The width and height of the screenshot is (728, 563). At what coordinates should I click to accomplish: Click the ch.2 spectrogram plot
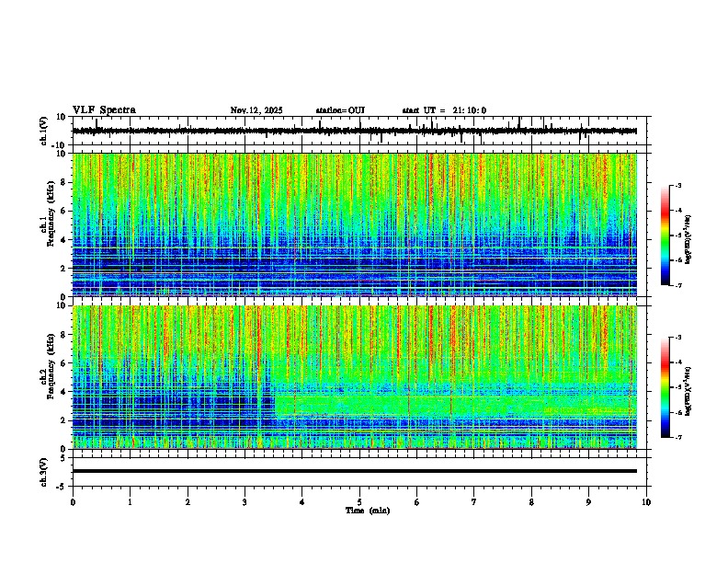(x=355, y=377)
